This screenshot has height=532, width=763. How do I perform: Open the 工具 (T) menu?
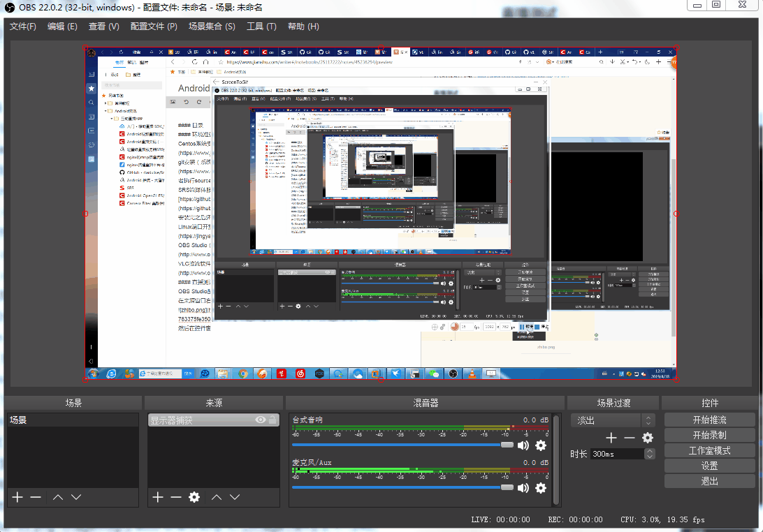click(261, 27)
